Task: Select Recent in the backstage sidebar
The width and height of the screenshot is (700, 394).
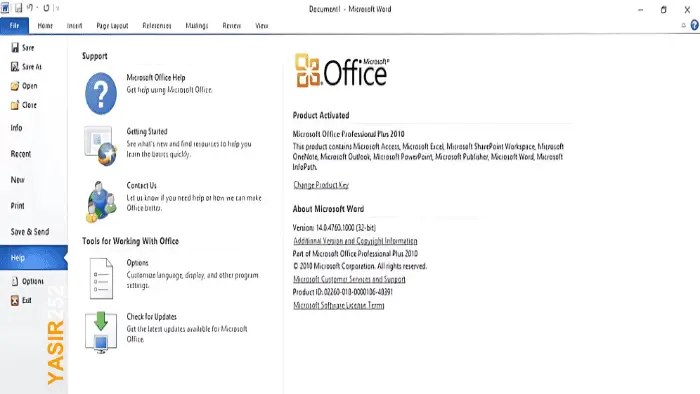Action: click(x=21, y=154)
